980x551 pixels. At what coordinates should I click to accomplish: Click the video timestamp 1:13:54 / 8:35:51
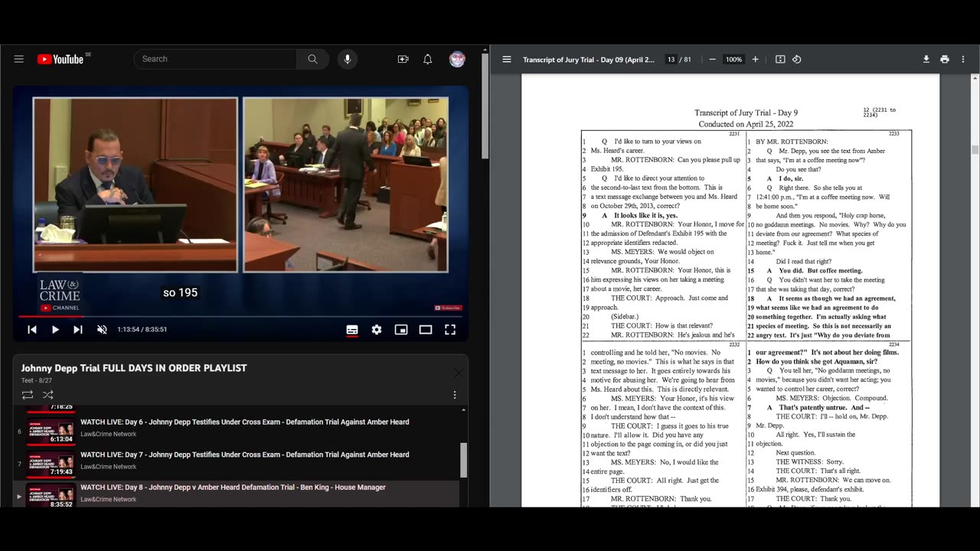pyautogui.click(x=142, y=329)
